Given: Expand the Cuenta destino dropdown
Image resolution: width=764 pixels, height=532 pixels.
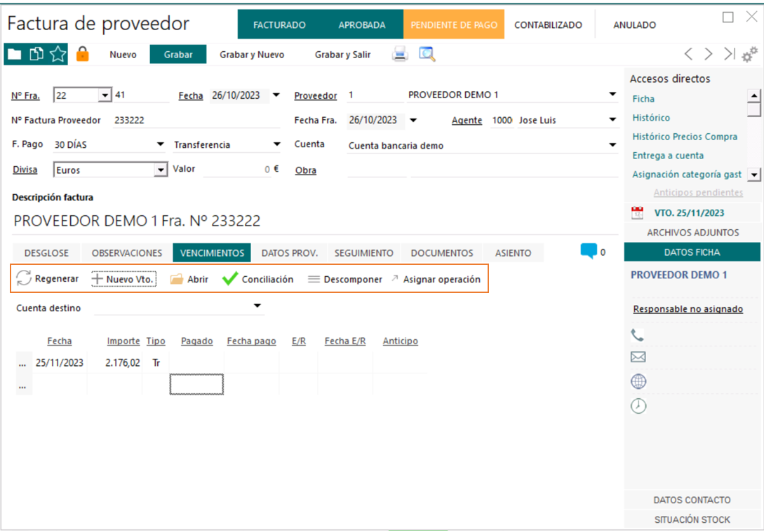Looking at the screenshot, I should pos(257,306).
